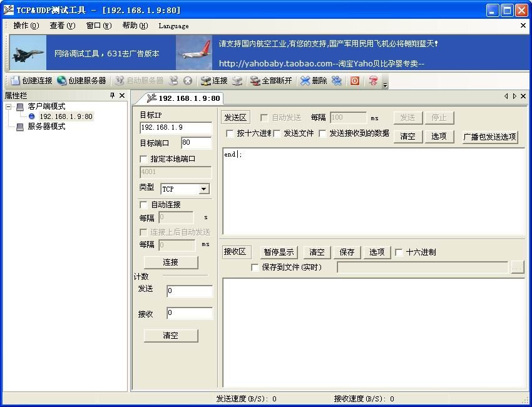Image resolution: width=532 pixels, height=407 pixels.
Task: Click the 接收速度(B/S): 0 status text
Action: [x=364, y=398]
